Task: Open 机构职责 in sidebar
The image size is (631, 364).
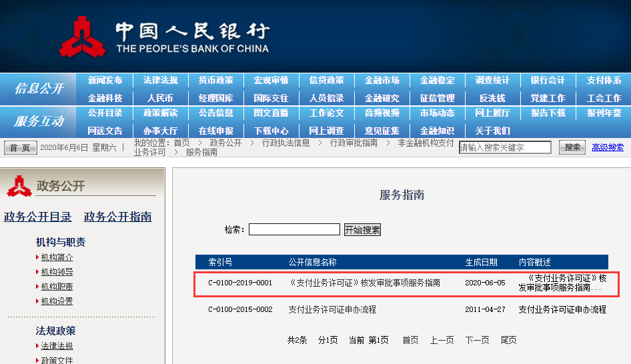Action: (x=57, y=287)
